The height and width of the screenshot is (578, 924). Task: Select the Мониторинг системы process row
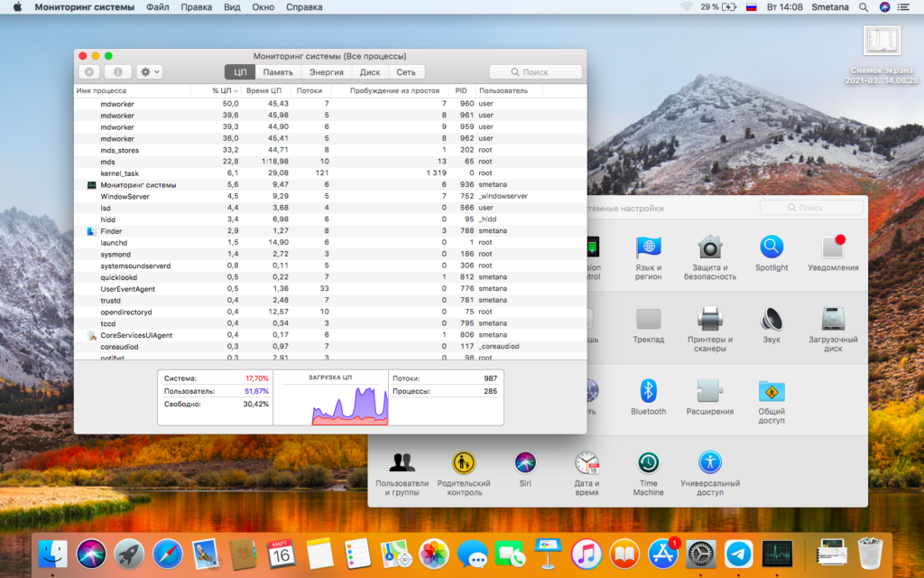coord(330,184)
